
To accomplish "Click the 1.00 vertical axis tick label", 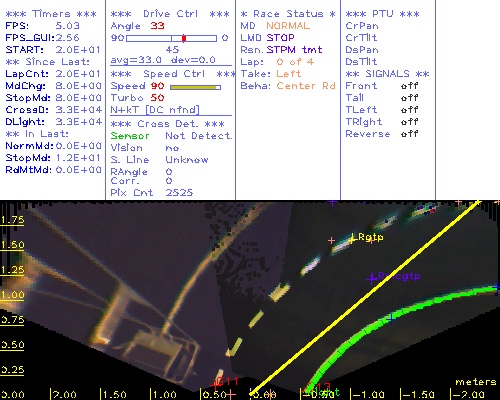I will [x=12, y=295].
